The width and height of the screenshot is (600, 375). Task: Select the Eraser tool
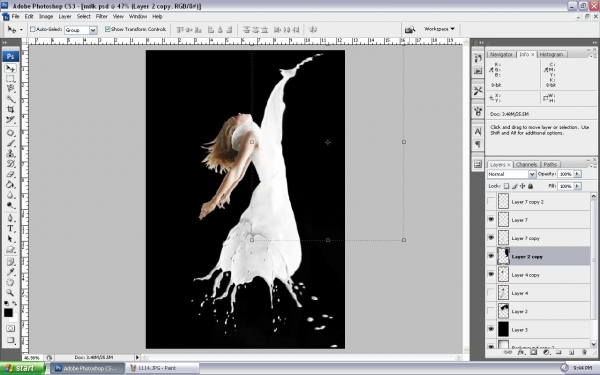pos(10,174)
